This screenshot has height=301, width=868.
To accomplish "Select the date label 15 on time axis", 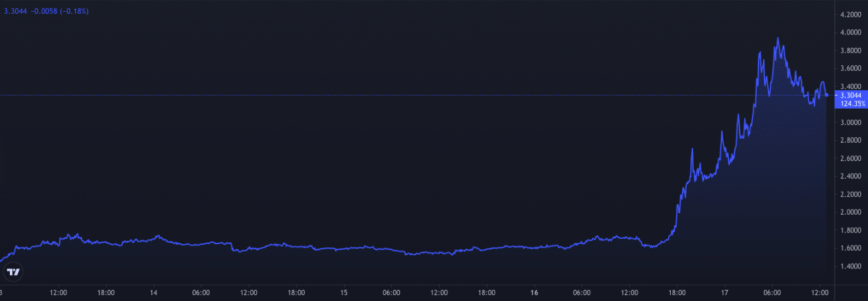I will click(x=344, y=292).
